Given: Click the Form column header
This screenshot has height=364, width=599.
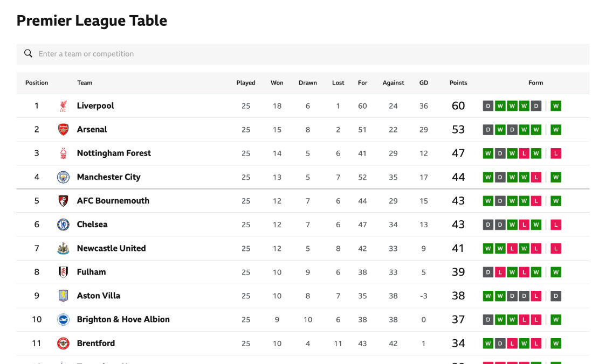Looking at the screenshot, I should click(x=535, y=83).
